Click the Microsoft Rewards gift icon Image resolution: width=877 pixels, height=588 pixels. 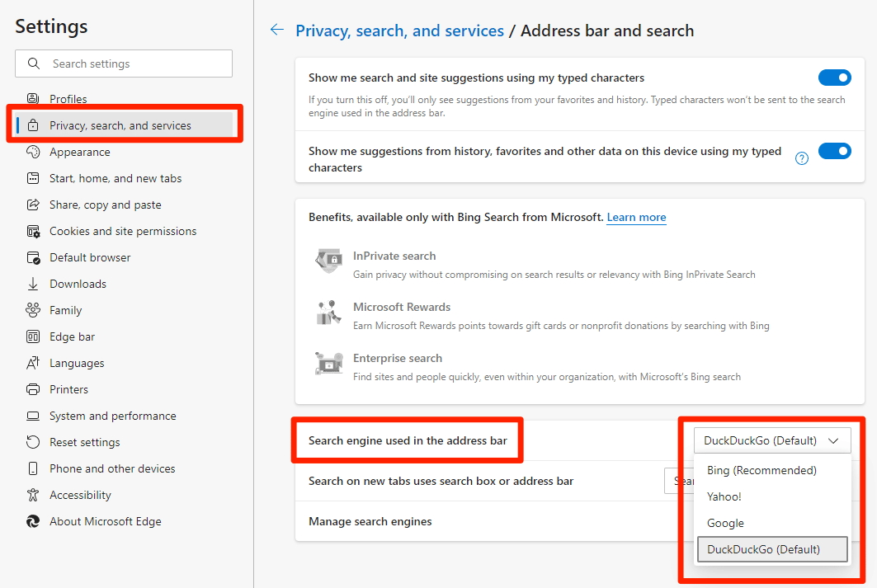click(329, 313)
